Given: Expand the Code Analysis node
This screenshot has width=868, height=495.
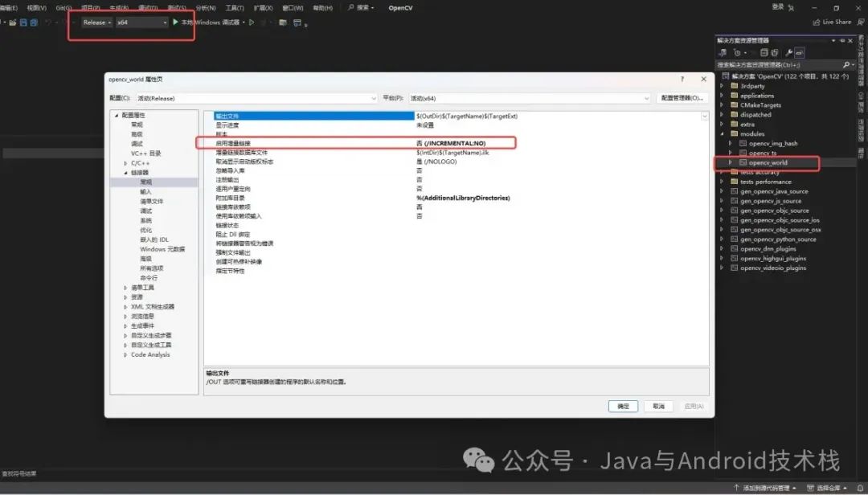Looking at the screenshot, I should point(125,355).
